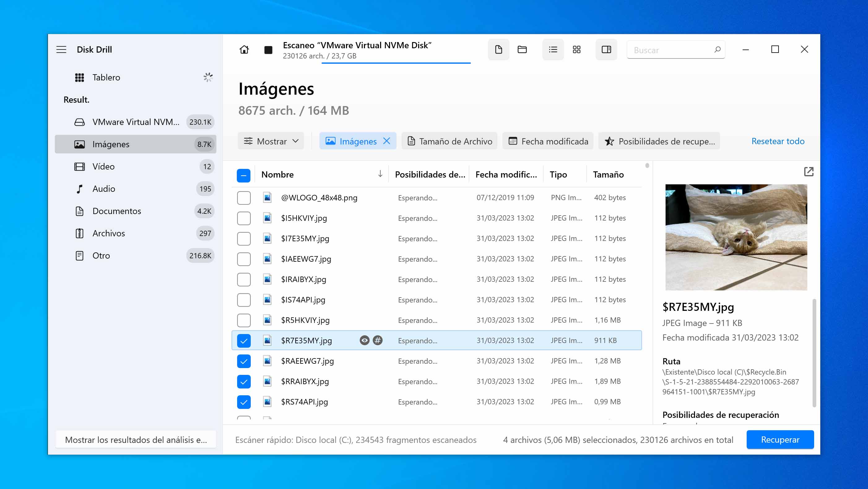Toggle the select-all checkbox in header

point(243,175)
